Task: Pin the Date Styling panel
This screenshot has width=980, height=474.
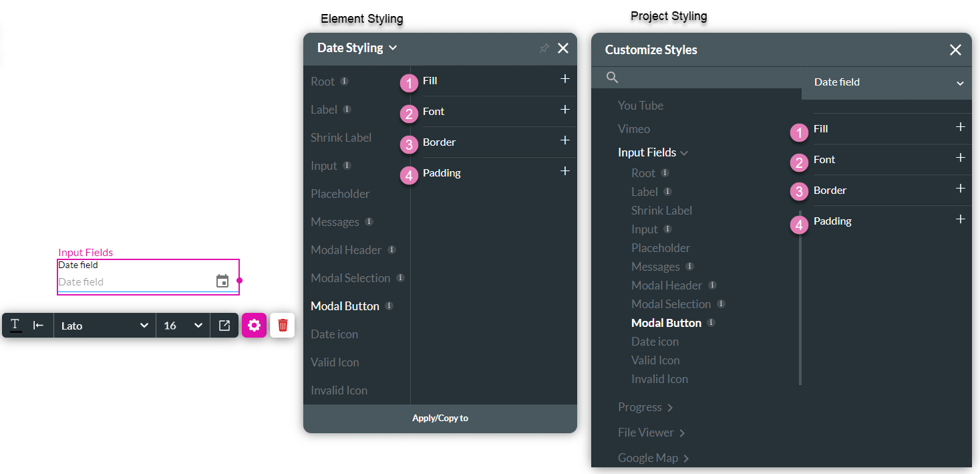Action: point(544,48)
